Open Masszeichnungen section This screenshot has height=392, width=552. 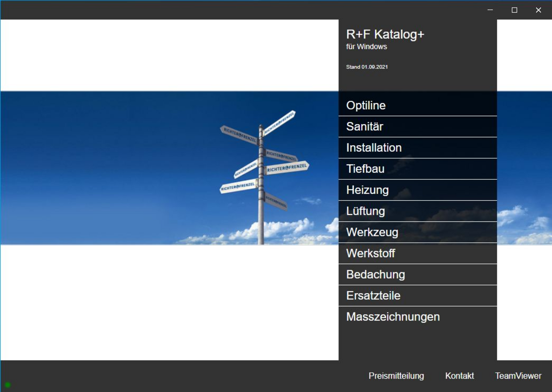[417, 317]
